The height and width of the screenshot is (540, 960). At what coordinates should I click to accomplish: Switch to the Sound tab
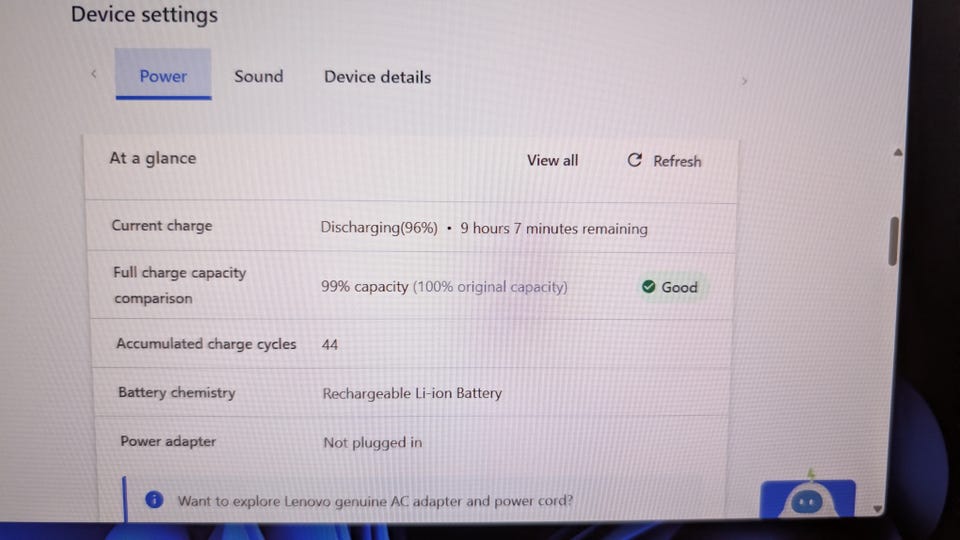click(x=258, y=77)
